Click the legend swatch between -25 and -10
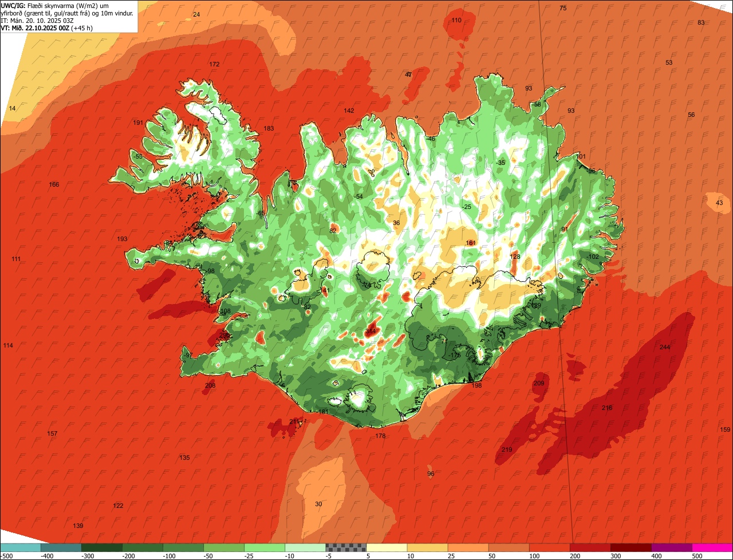 point(264,547)
